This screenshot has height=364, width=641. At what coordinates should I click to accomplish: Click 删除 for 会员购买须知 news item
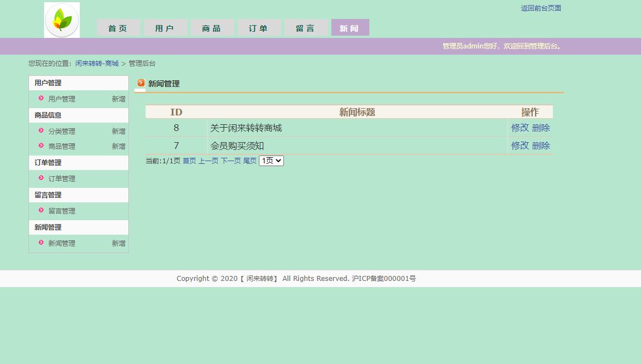coord(542,145)
